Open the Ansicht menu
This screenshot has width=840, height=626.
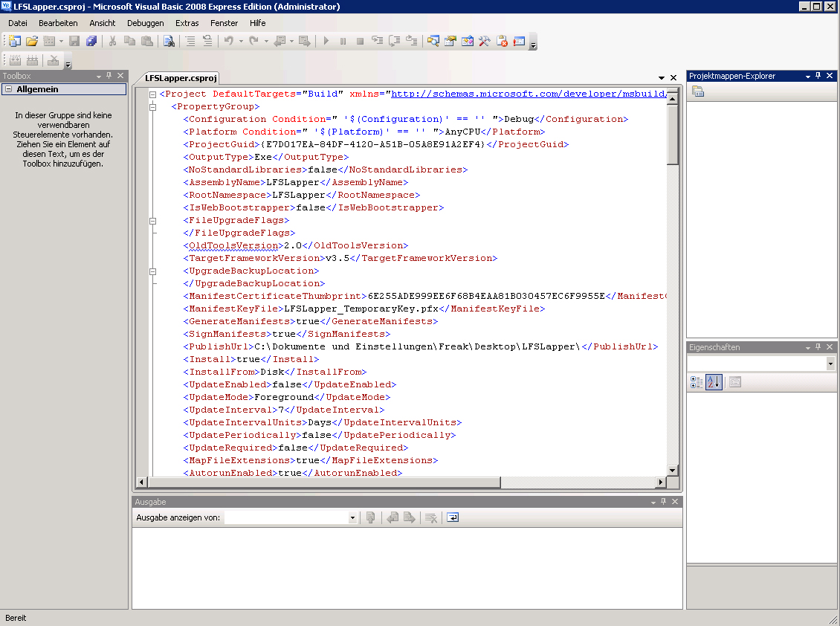pos(103,23)
